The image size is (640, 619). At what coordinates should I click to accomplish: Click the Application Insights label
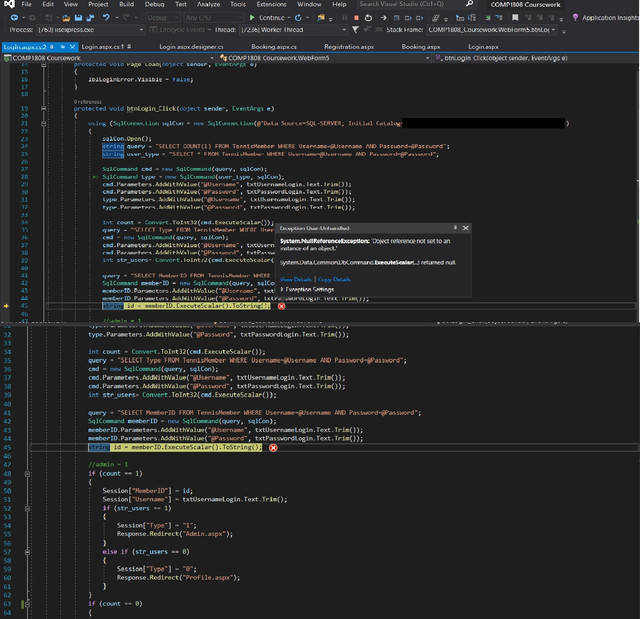pyautogui.click(x=611, y=18)
